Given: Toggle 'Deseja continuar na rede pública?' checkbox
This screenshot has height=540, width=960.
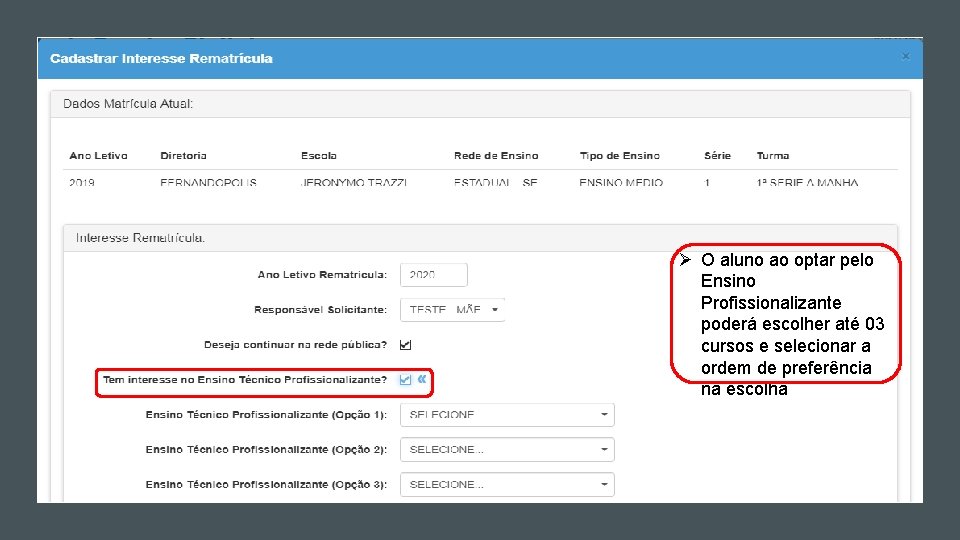Looking at the screenshot, I should [405, 345].
